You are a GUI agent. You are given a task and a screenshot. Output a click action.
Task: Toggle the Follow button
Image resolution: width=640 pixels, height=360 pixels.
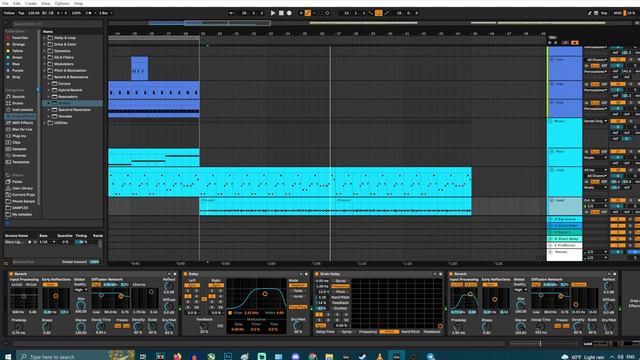pos(9,13)
